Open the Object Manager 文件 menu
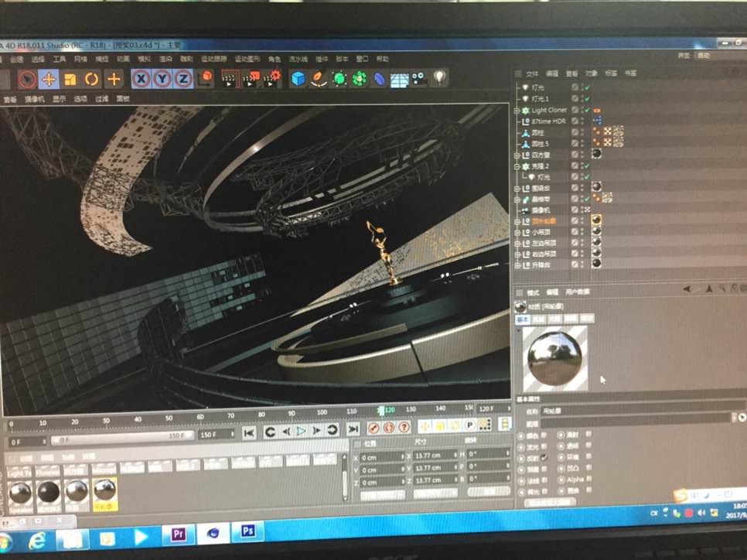747x560 pixels. 532,74
